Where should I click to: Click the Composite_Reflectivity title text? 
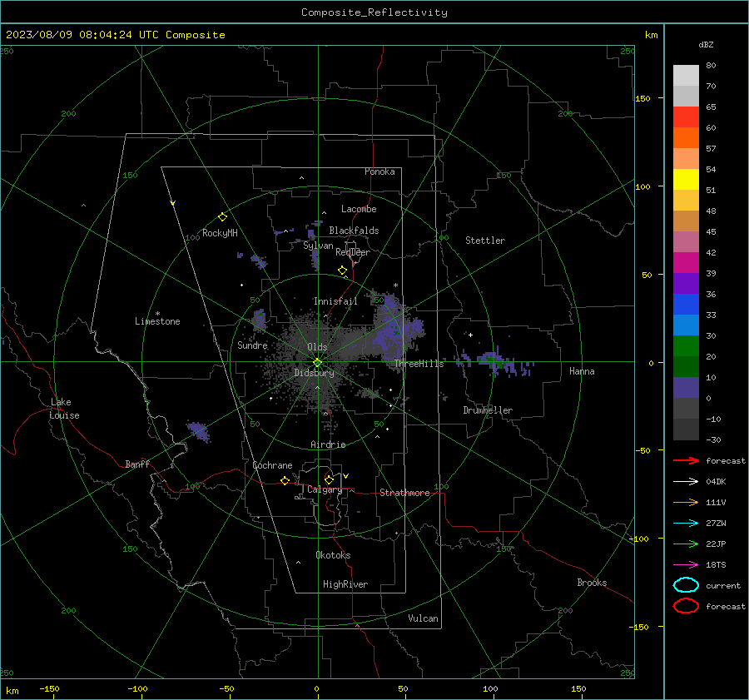click(x=374, y=12)
